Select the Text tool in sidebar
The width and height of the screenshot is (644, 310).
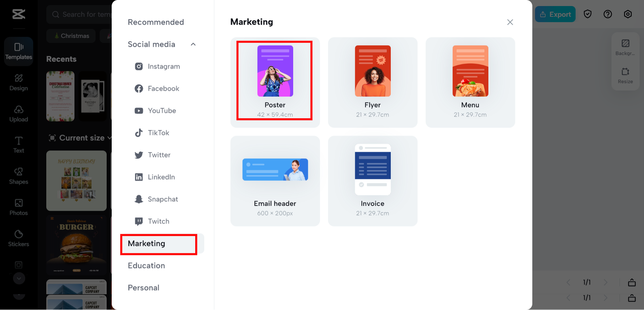pos(19,144)
